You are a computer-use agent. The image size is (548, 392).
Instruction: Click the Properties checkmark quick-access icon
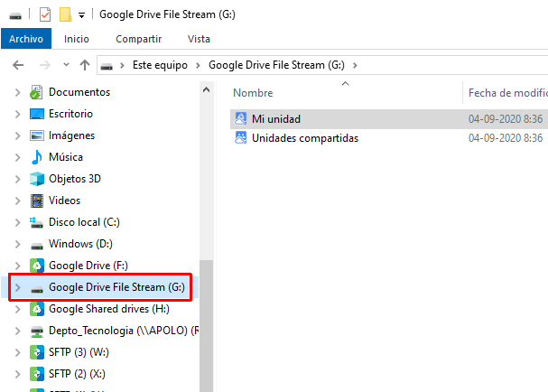(45, 14)
